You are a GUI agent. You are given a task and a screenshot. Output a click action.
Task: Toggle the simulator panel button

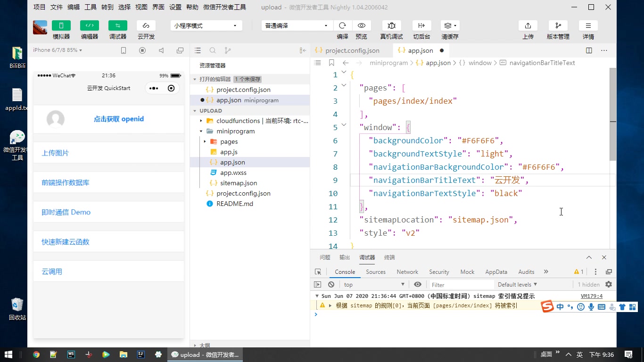click(x=61, y=25)
